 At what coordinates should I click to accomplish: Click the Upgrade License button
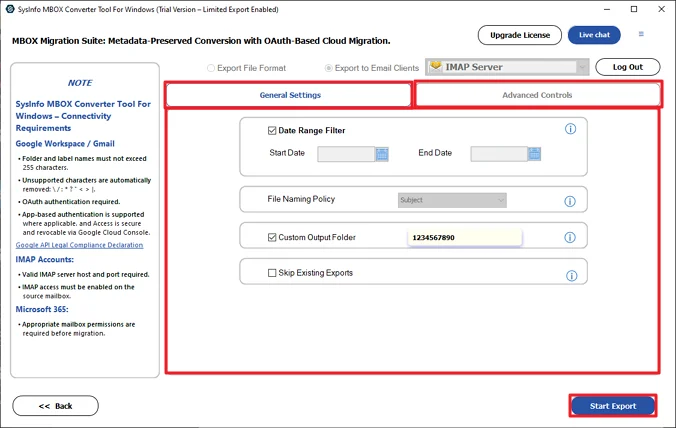coord(520,35)
